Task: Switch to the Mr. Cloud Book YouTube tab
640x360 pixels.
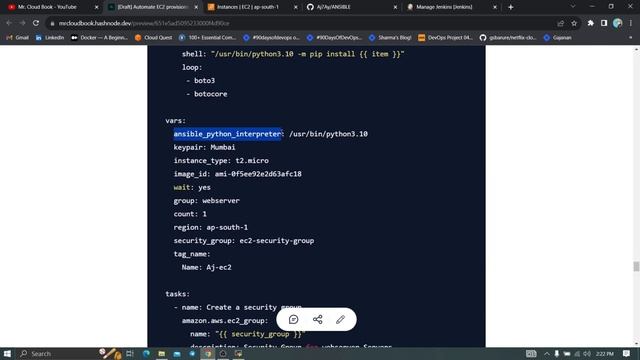Action: click(x=47, y=7)
